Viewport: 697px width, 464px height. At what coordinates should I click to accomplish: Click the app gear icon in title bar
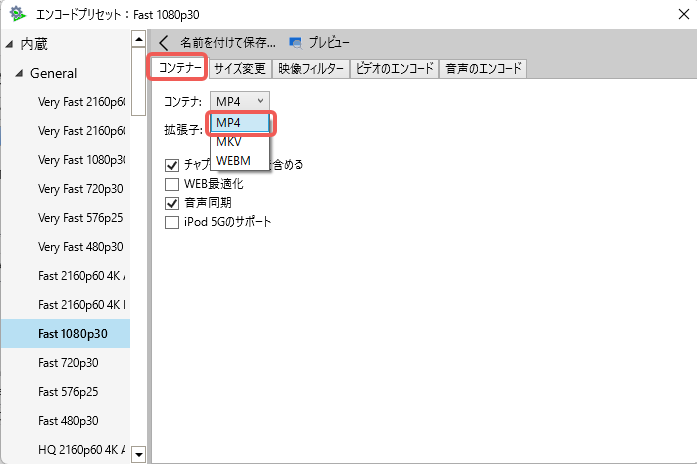pyautogui.click(x=15, y=13)
